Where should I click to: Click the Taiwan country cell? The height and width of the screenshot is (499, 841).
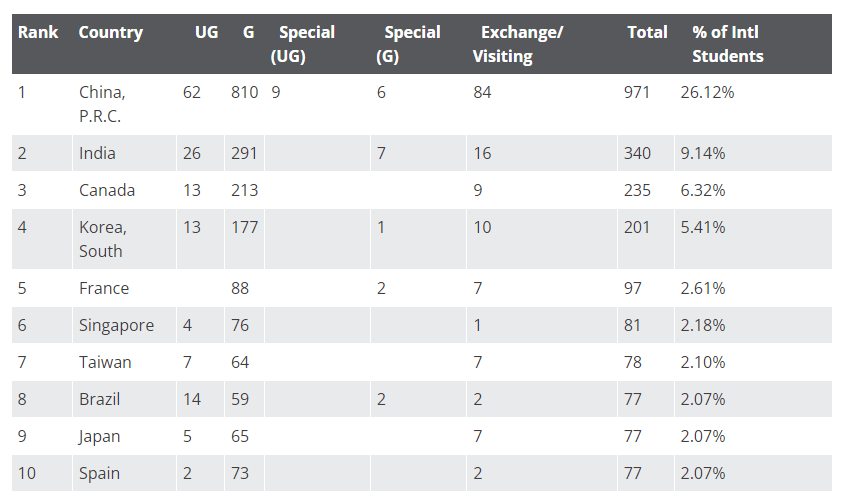point(105,362)
